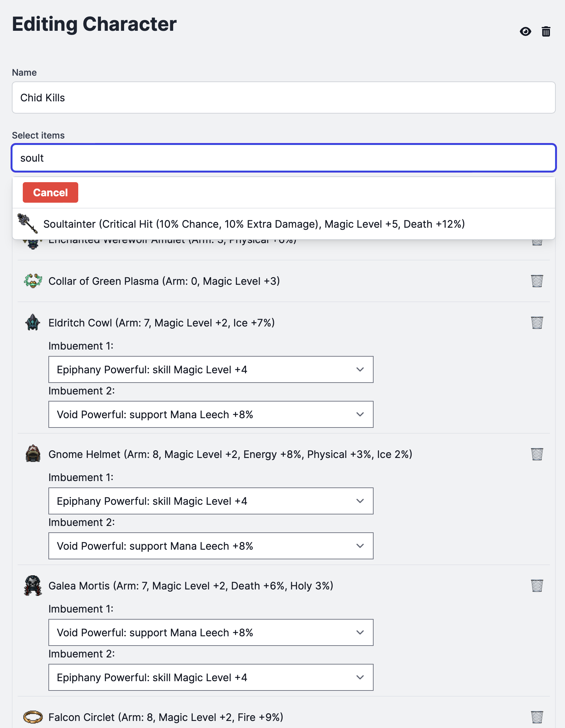Expand Gnome Helmet Imbuement 2 dropdown
This screenshot has height=728, width=565.
click(211, 546)
